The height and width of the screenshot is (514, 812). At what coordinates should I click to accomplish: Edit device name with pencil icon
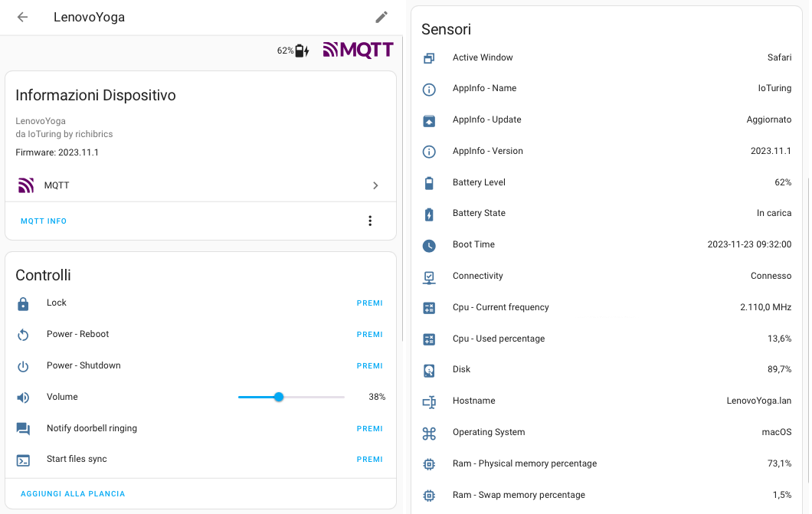381,17
